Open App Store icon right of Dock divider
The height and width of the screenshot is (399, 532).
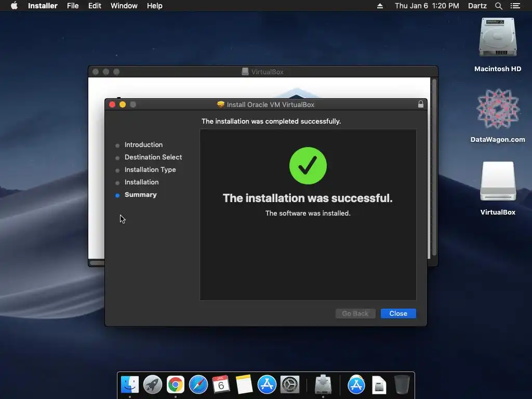pos(356,385)
